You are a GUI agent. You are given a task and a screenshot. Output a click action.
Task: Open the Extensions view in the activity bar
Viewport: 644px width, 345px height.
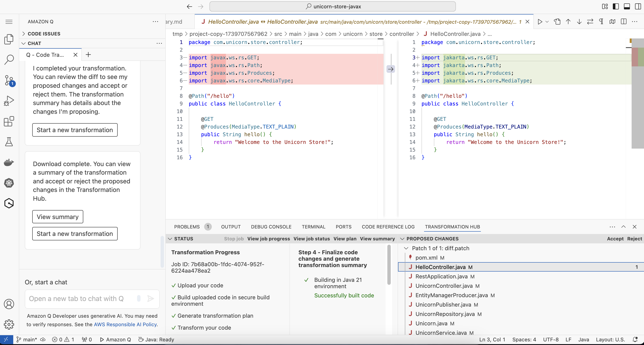9,121
